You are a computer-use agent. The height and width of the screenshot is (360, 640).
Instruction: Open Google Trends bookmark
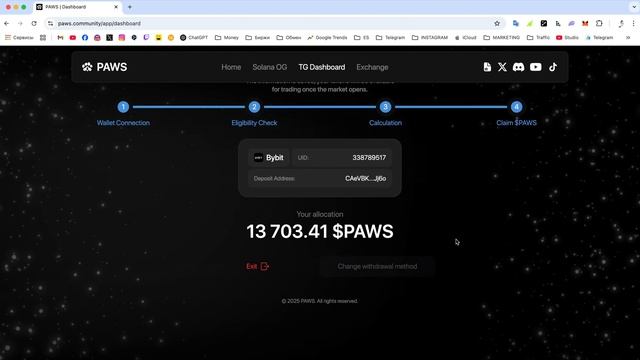(327, 38)
